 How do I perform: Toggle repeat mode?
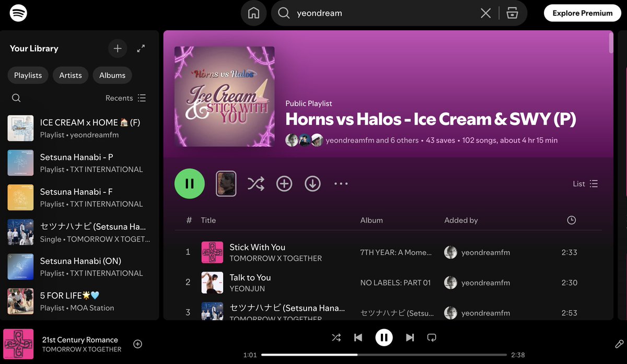(x=432, y=337)
